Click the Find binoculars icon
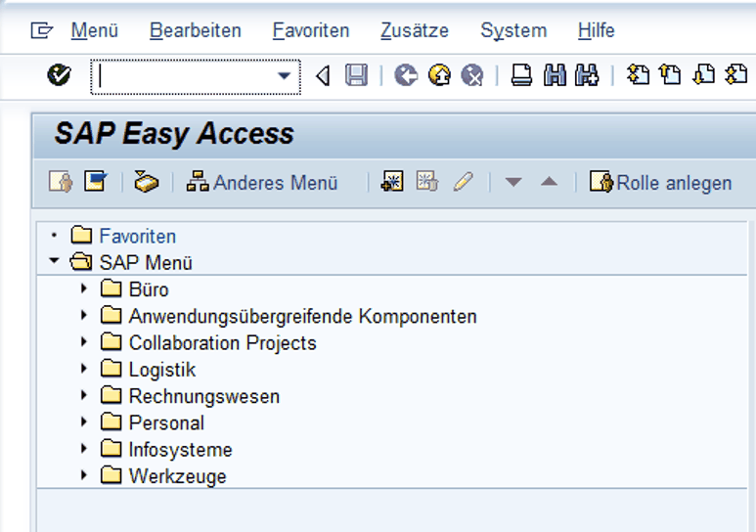This screenshot has height=532, width=756. [555, 75]
